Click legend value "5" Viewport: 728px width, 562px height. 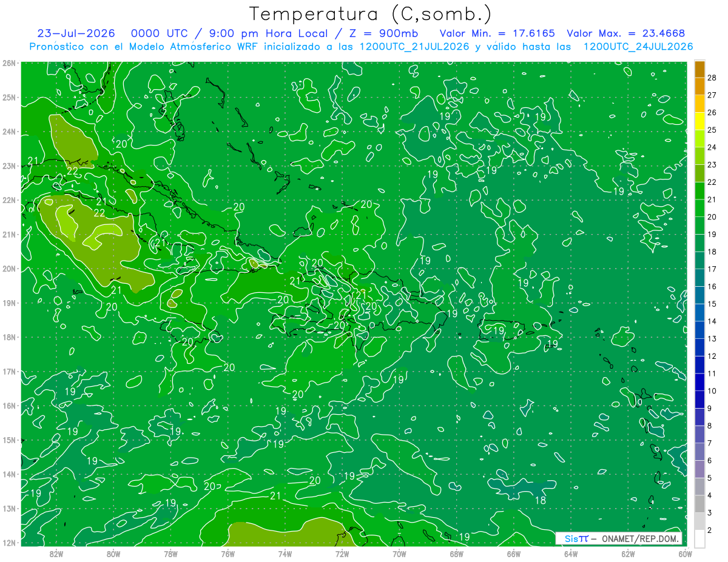[x=710, y=478]
